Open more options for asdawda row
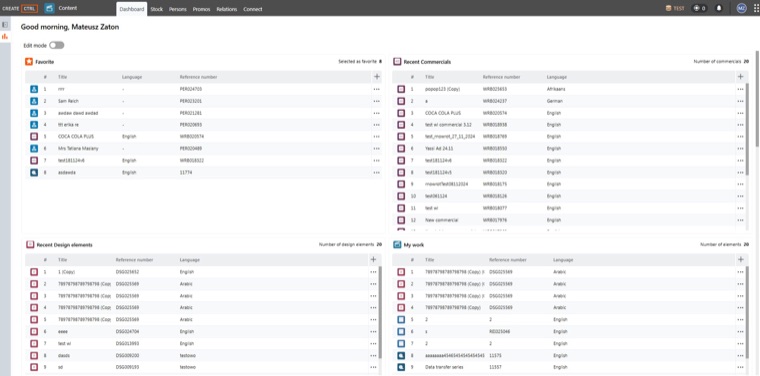 tap(377, 172)
